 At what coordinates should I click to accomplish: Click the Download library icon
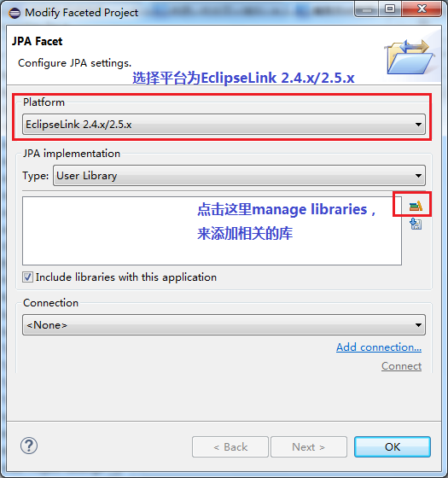tap(416, 224)
